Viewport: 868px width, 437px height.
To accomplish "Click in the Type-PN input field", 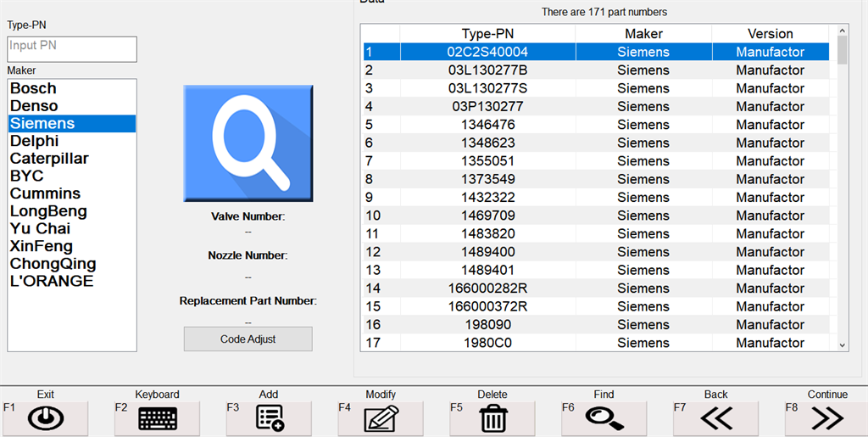I will pyautogui.click(x=72, y=49).
